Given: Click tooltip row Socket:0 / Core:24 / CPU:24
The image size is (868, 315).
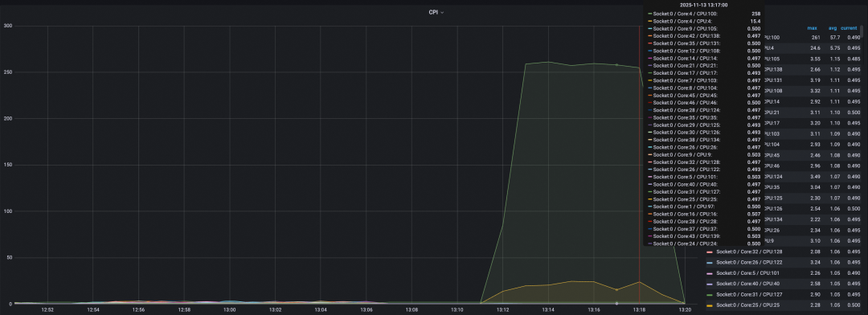Looking at the screenshot, I should 703,243.
